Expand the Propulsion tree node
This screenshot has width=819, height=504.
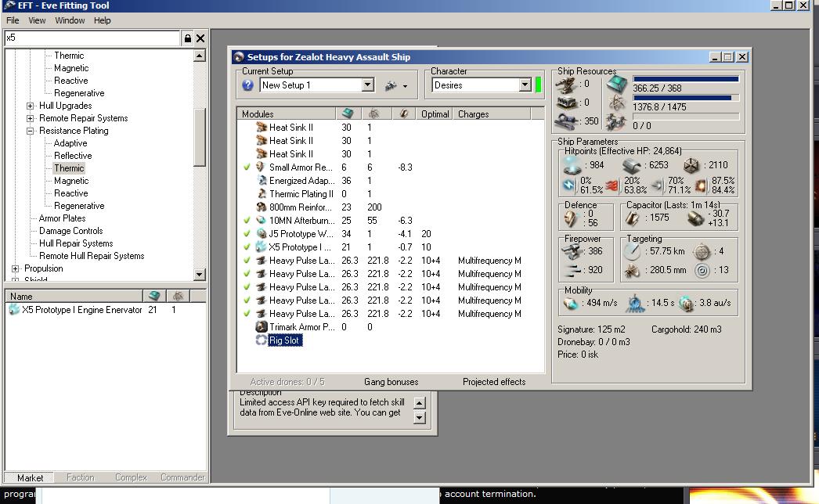click(16, 268)
